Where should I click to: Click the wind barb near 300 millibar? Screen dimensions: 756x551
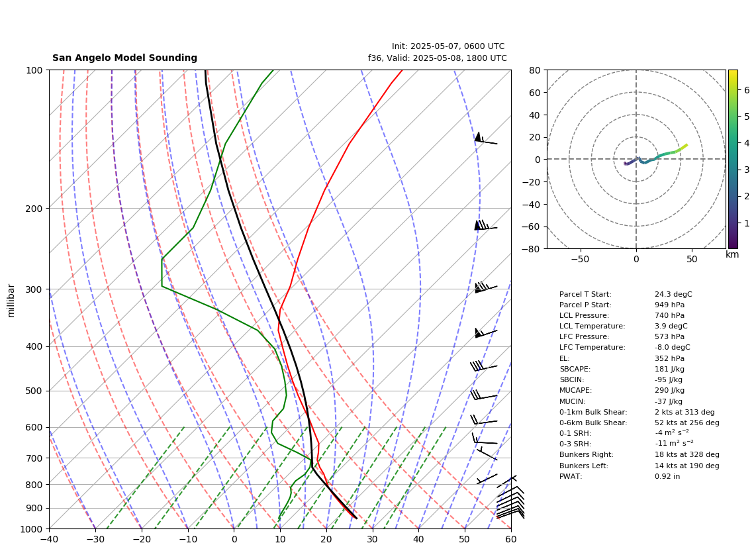pos(486,287)
